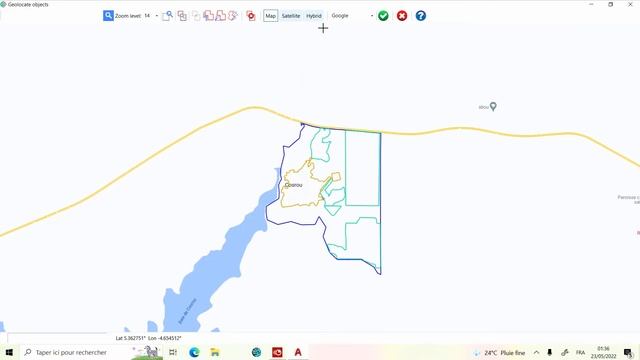Viewport: 640px width, 360px height.
Task: Click the first purple shapes icon
Action: click(x=209, y=16)
